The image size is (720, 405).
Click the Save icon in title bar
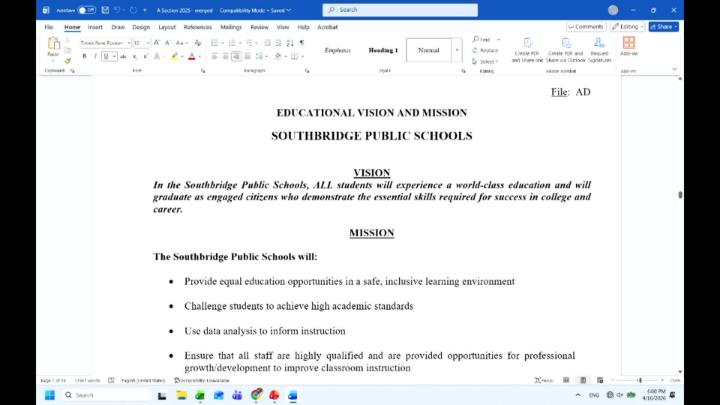click(x=105, y=10)
